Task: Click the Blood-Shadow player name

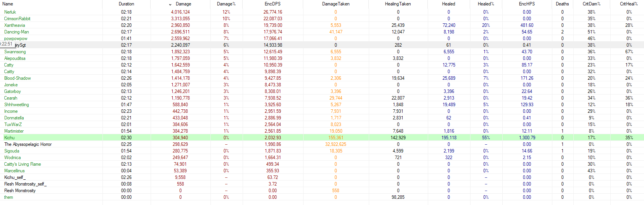Action: pos(17,78)
